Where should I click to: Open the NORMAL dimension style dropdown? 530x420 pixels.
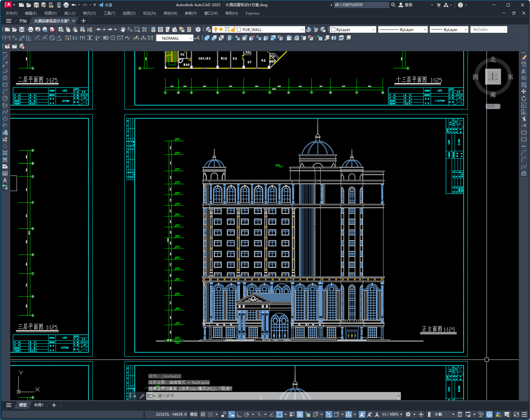pos(190,38)
